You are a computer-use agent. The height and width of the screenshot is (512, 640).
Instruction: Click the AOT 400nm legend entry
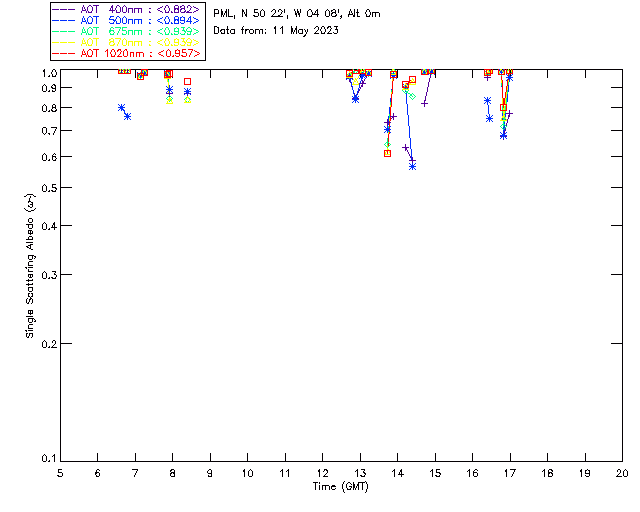click(x=126, y=9)
